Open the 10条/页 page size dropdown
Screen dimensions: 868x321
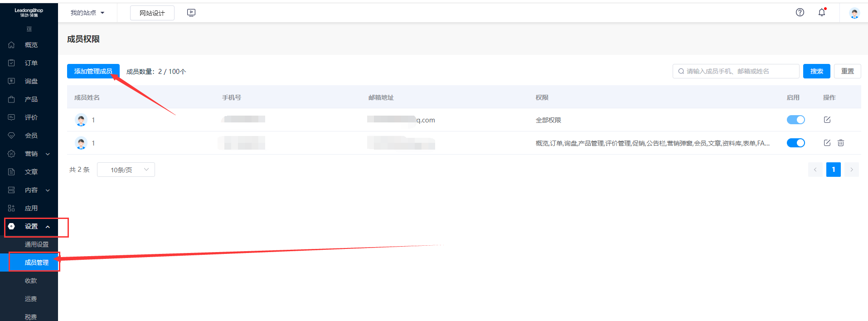pos(126,170)
